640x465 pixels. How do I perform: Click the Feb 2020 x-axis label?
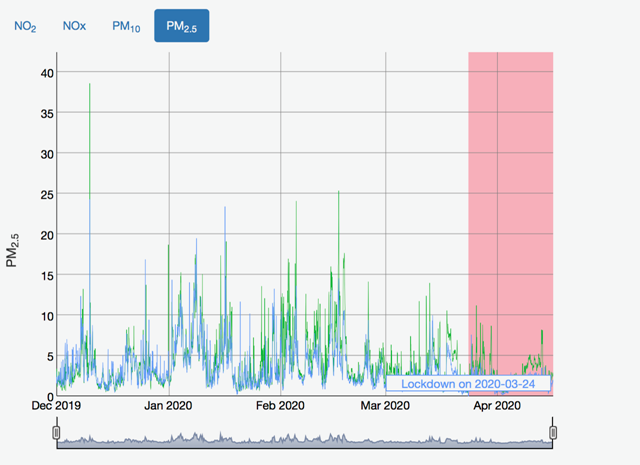280,406
